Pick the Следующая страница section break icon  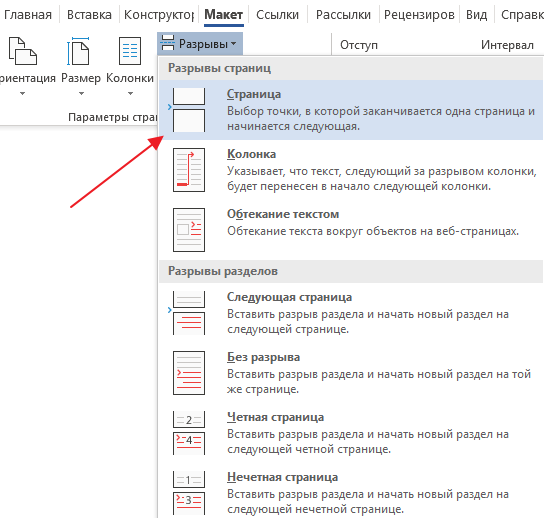coord(189,313)
